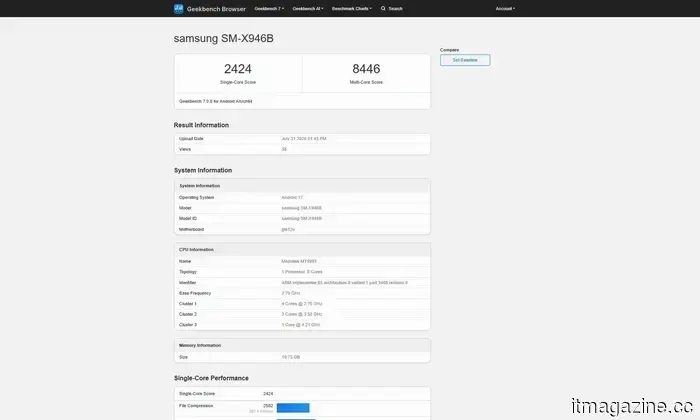Open the Account dropdown menu

[x=505, y=8]
